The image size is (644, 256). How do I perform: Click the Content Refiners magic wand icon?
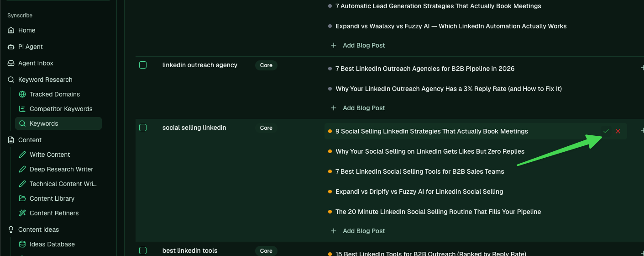22,213
